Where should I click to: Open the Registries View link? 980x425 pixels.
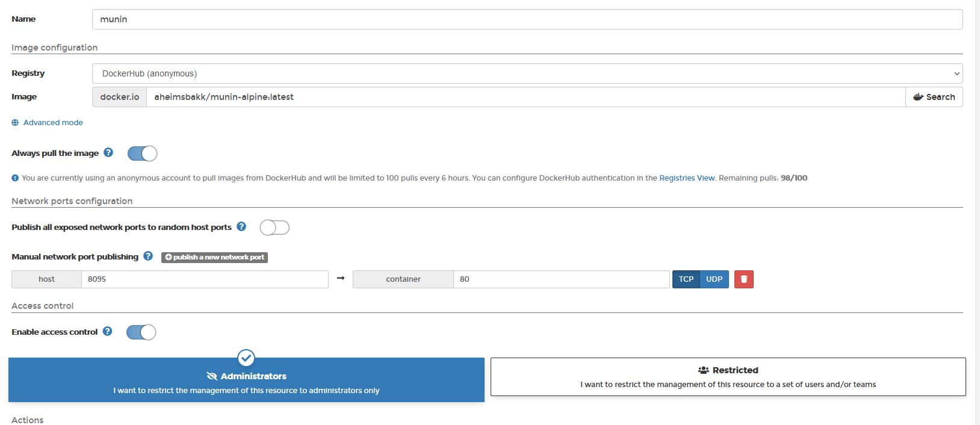tap(687, 178)
